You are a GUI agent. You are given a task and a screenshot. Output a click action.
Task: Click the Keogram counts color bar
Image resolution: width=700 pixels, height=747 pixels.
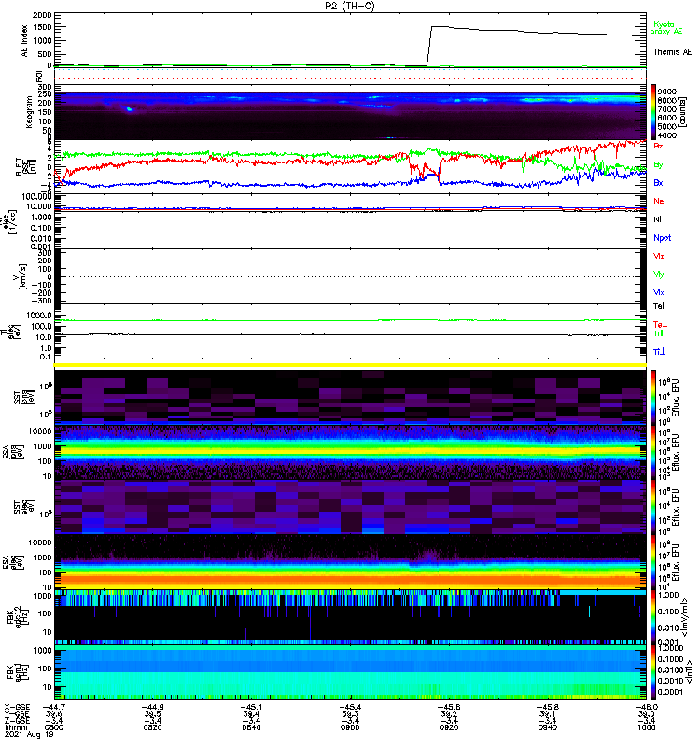click(x=653, y=112)
